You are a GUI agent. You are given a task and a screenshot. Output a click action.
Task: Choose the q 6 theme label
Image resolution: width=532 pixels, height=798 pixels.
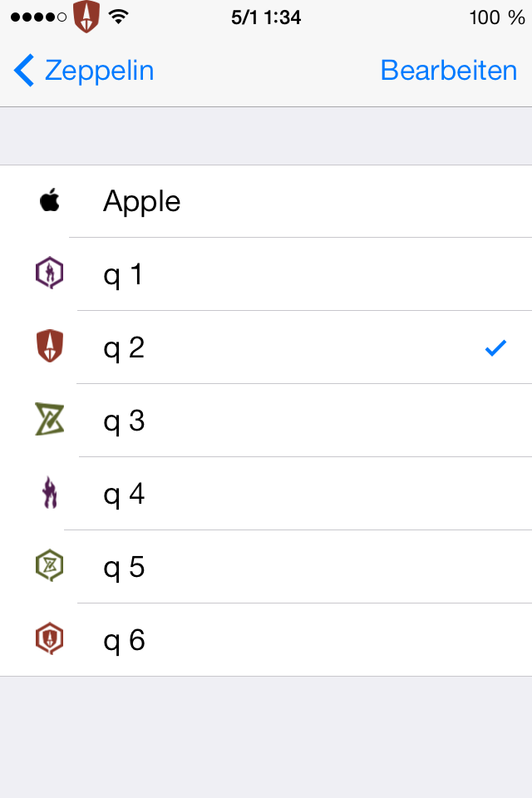124,641
